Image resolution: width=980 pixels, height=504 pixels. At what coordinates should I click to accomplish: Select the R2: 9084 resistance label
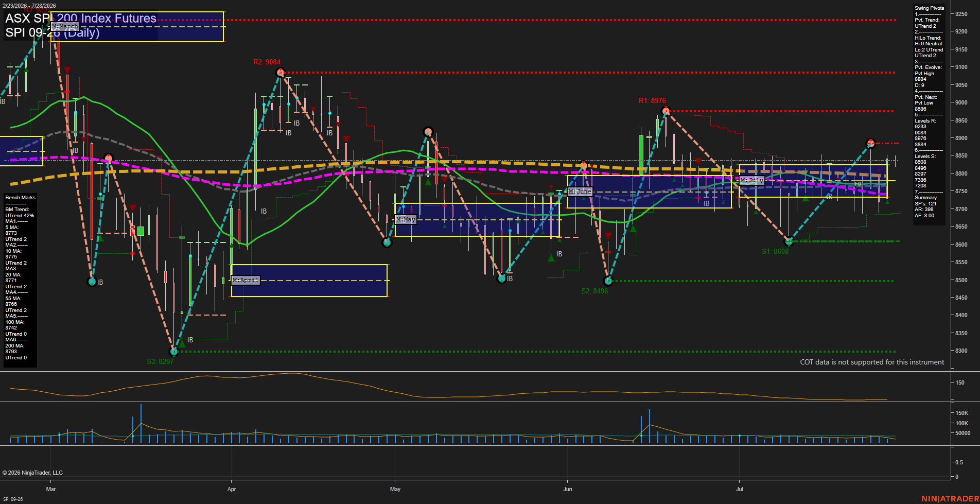[267, 62]
